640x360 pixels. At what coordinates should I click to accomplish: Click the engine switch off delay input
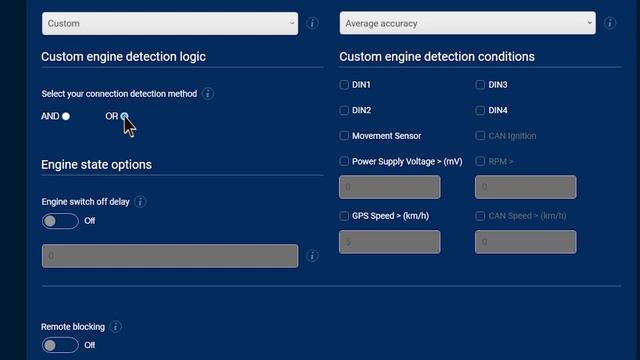pyautogui.click(x=170, y=256)
